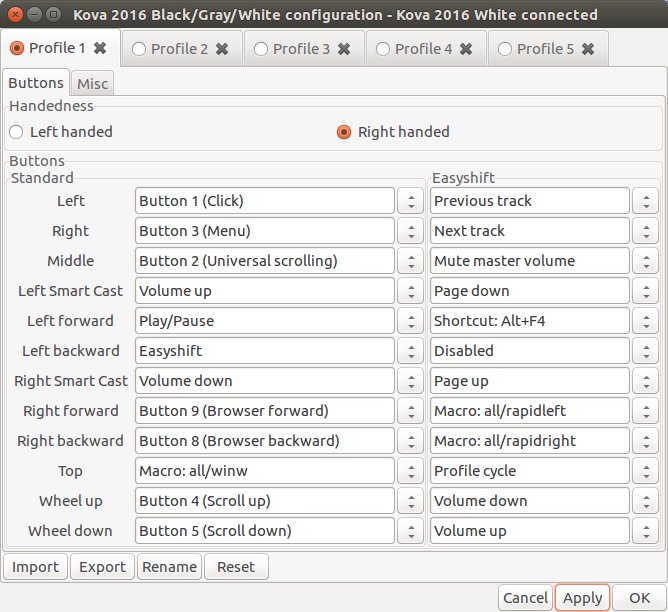Click the arrow stepper next to Button 1 (Click)
Screen dimensions: 668x612
pos(411,201)
